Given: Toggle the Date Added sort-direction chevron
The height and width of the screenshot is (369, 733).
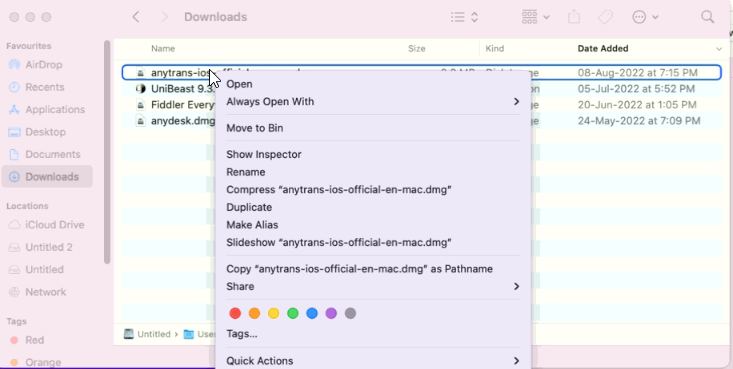Looking at the screenshot, I should 719,49.
